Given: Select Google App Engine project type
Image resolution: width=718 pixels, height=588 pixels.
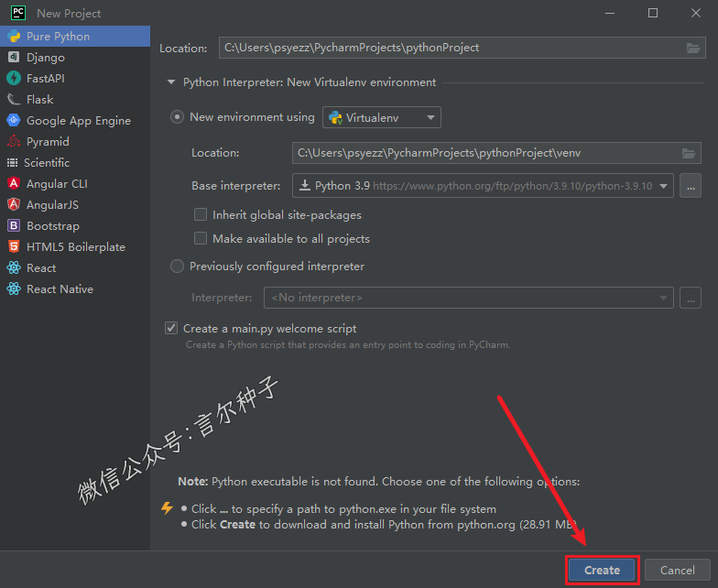Looking at the screenshot, I should [x=75, y=121].
